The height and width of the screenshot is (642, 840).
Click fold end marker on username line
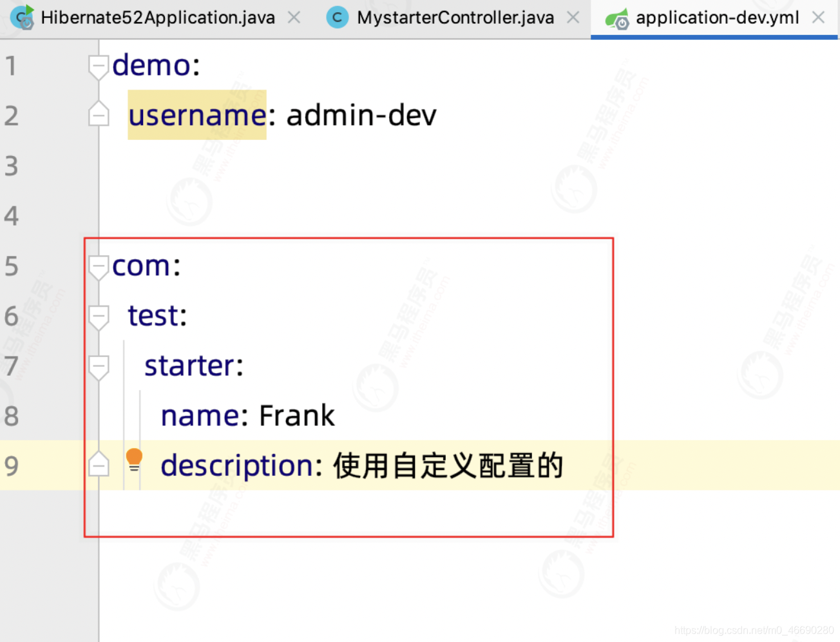pyautogui.click(x=99, y=114)
